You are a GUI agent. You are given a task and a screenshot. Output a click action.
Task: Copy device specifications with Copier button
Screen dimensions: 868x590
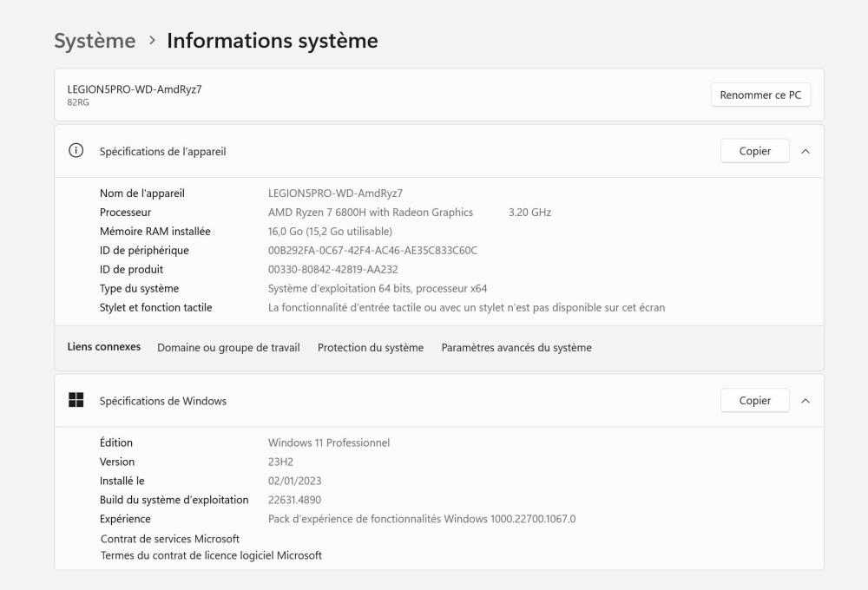(754, 151)
